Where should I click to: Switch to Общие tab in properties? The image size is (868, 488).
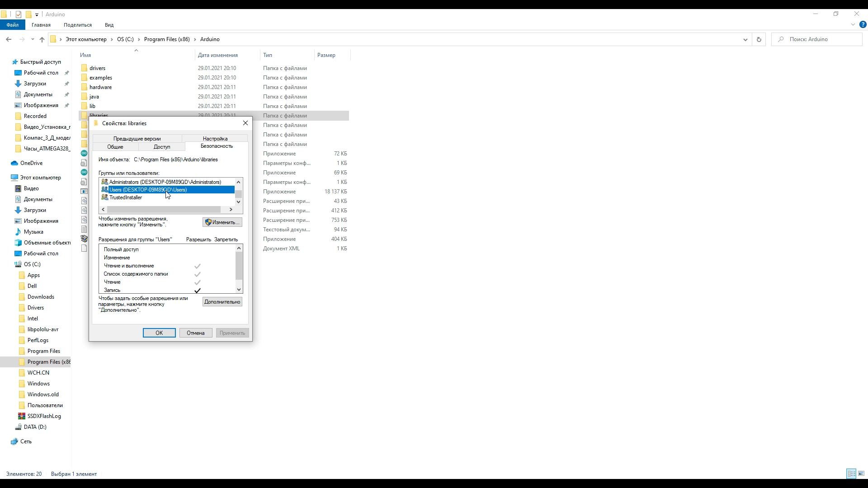pyautogui.click(x=115, y=147)
